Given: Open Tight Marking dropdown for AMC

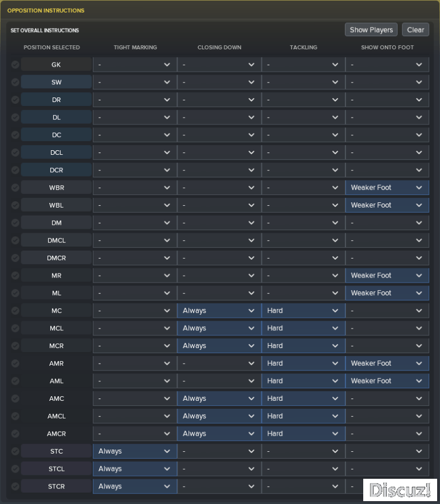Looking at the screenshot, I should coord(135,398).
